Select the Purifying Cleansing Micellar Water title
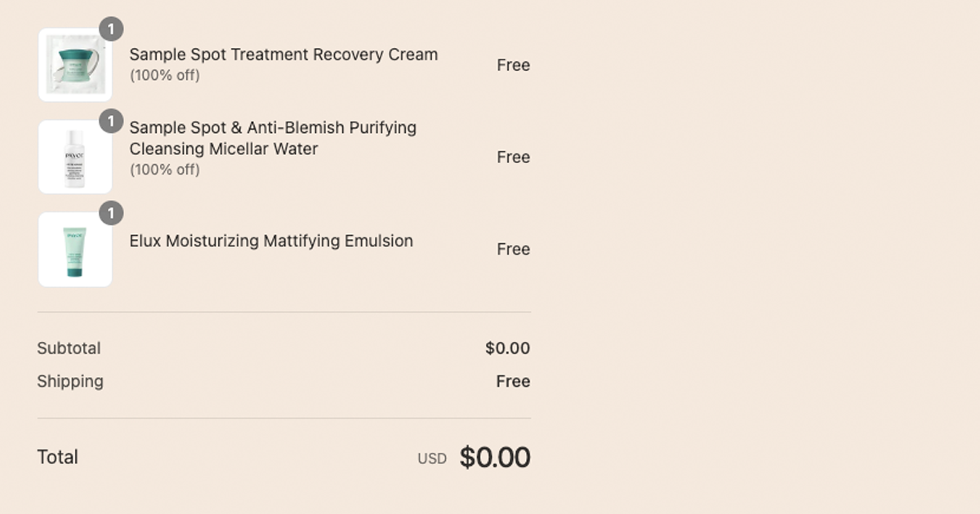Screen dimensions: 980x514 tap(273, 138)
